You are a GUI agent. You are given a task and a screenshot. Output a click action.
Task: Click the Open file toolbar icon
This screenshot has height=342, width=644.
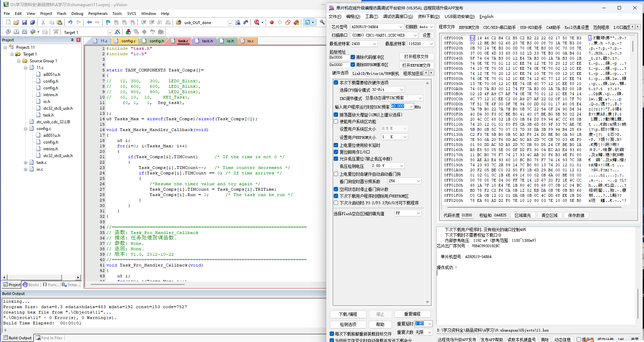[x=16, y=22]
